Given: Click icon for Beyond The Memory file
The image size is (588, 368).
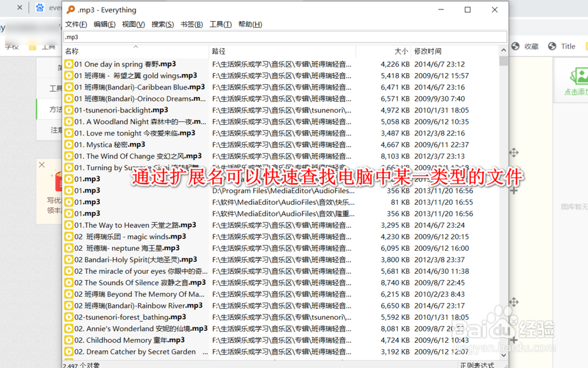Looking at the screenshot, I should tap(69, 294).
